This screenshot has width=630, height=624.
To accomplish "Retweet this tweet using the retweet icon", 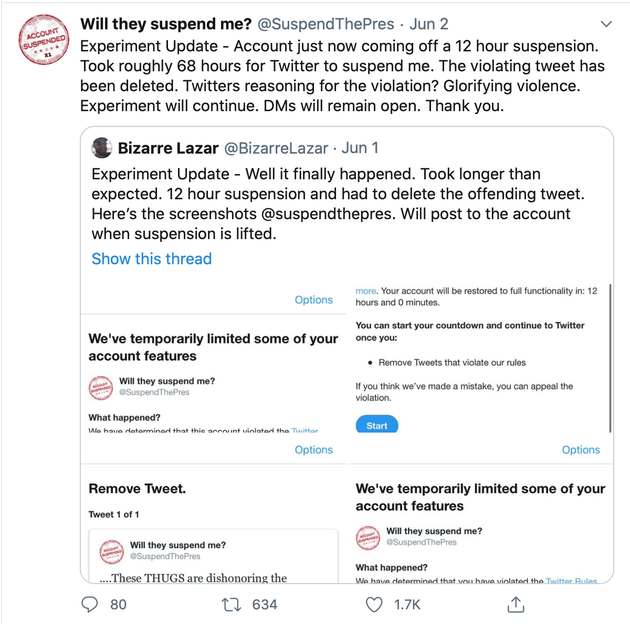I will click(232, 604).
